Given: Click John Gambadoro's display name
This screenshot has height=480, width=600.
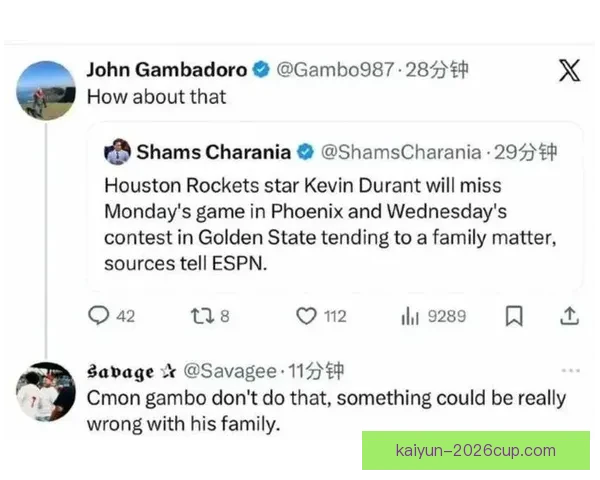Looking at the screenshot, I should click(167, 70).
